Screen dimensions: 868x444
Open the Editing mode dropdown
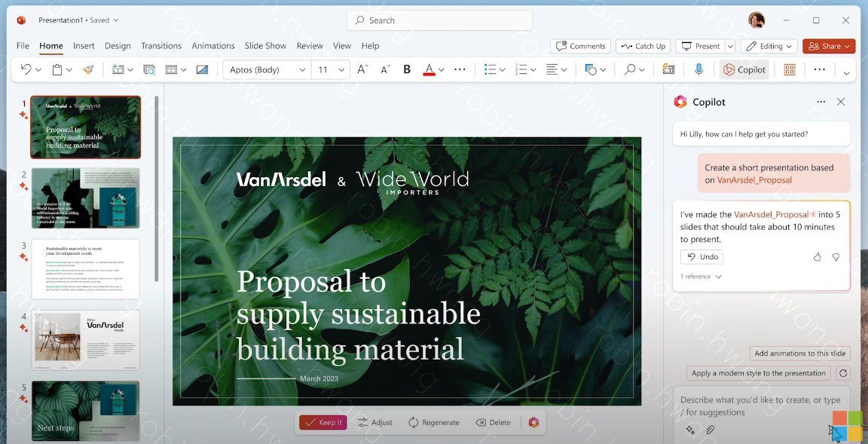(769, 46)
